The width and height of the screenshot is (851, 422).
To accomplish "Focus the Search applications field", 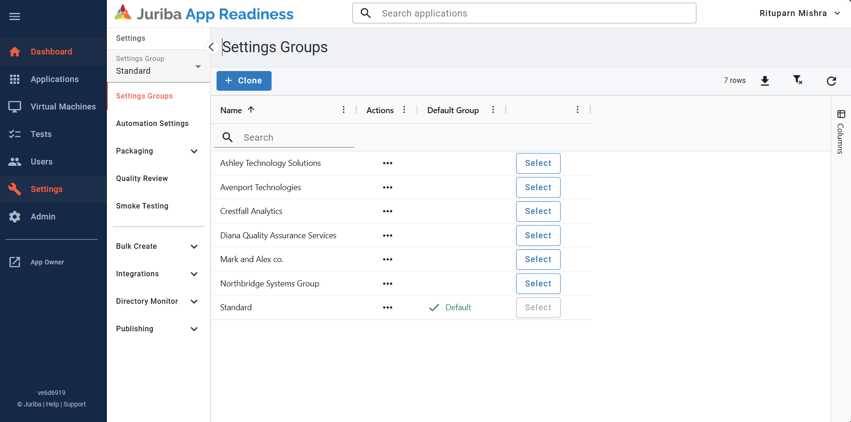I will 524,14.
